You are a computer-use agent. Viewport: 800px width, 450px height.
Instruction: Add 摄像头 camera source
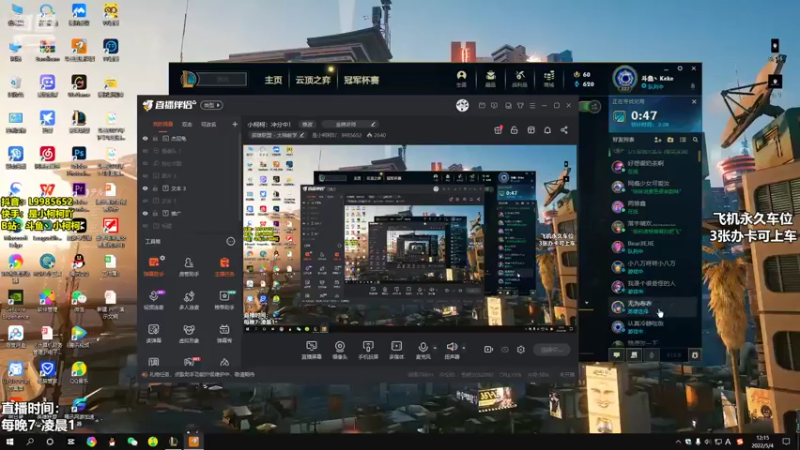(340, 349)
